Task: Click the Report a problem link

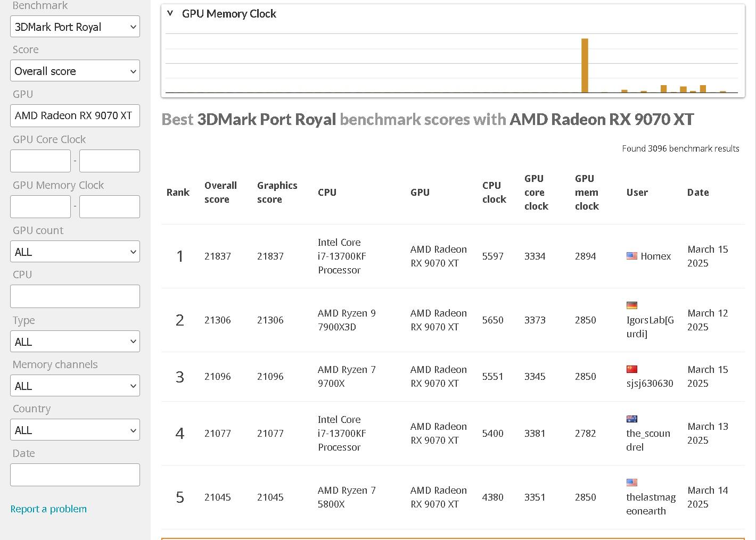Action: 48,509
